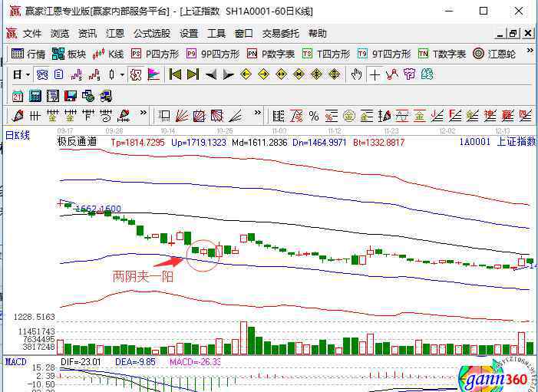Screen dimensions: 538x392
Task: Open the calendar icon showing 21
Action: (18, 96)
